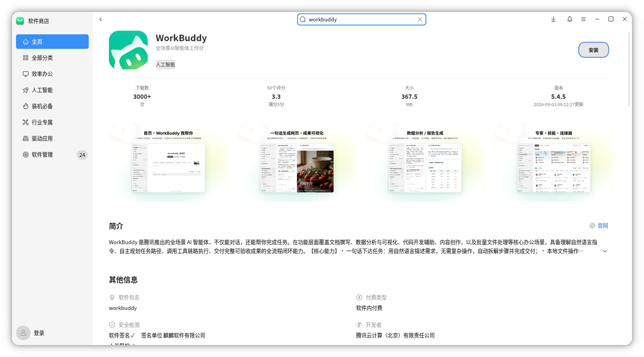Viewport: 644px width, 357px height.
Task: Click the flame icon beside 装机必备
Action: pyautogui.click(x=25, y=106)
